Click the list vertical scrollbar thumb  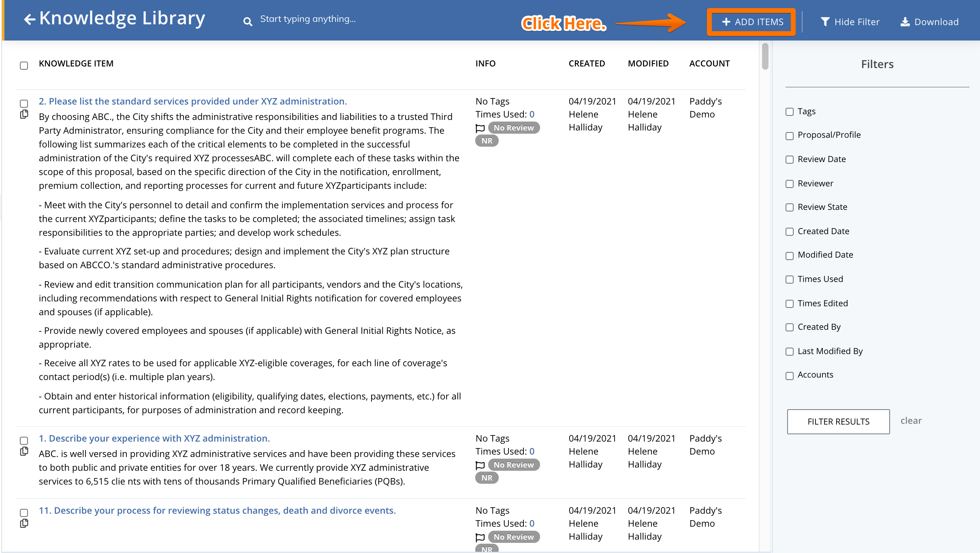[765, 56]
